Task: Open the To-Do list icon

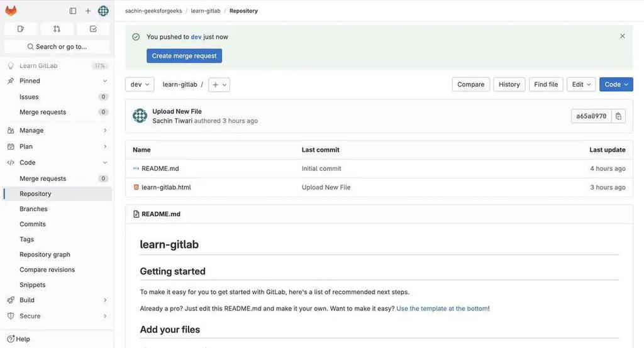Action: (93, 29)
